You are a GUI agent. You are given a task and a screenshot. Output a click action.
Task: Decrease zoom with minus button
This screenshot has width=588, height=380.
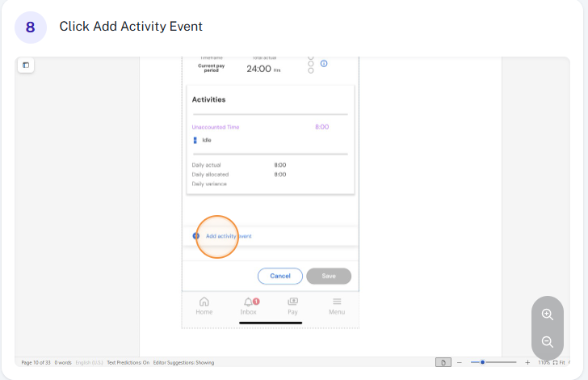[460, 362]
